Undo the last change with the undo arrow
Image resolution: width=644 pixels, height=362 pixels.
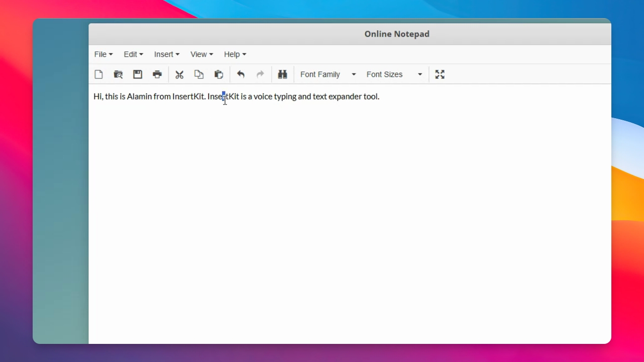coord(241,74)
